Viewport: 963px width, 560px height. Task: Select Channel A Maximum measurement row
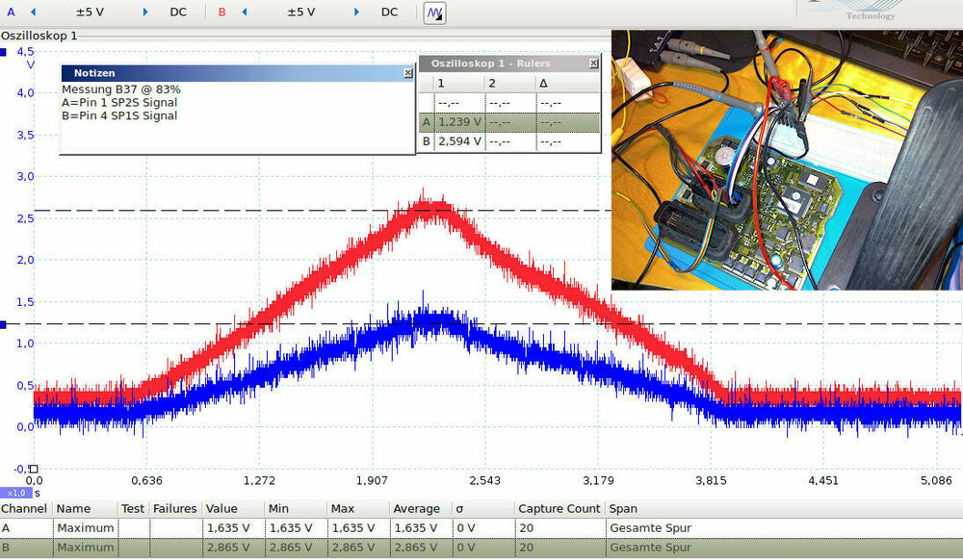pyautogui.click(x=289, y=527)
